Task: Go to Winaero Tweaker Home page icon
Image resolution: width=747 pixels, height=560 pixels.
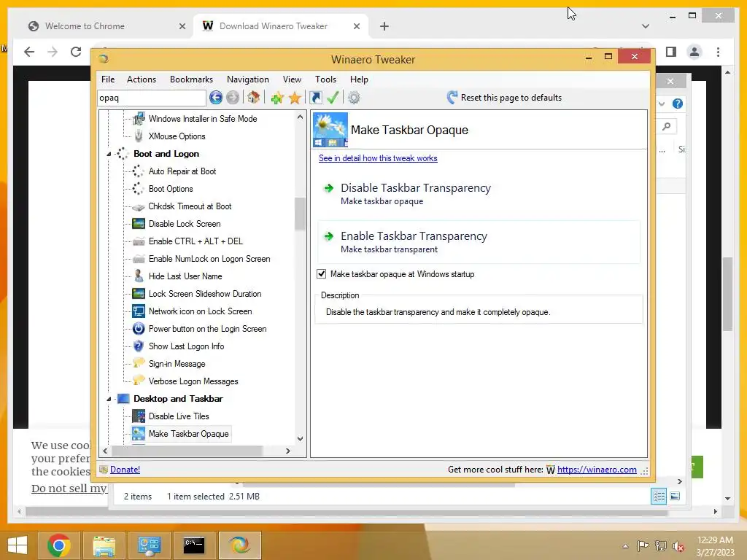Action: coord(253,98)
